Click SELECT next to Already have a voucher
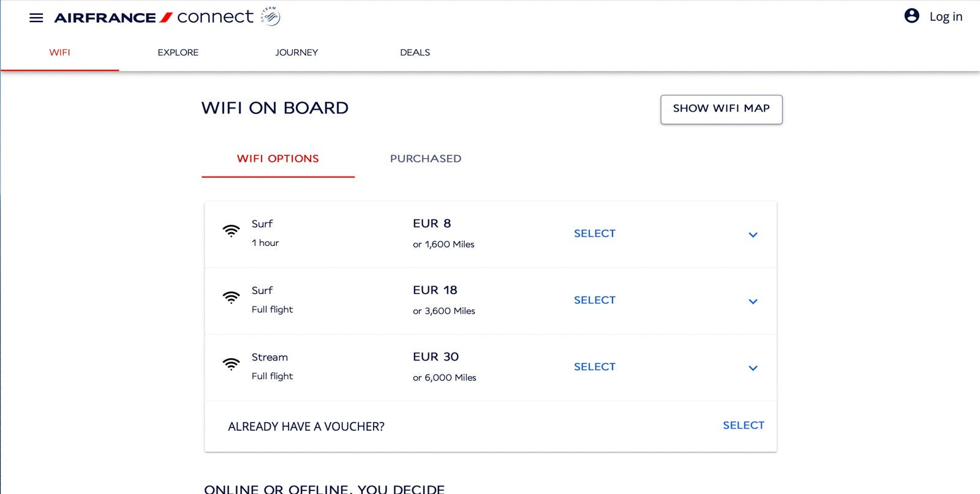The height and width of the screenshot is (494, 980). pyautogui.click(x=743, y=425)
